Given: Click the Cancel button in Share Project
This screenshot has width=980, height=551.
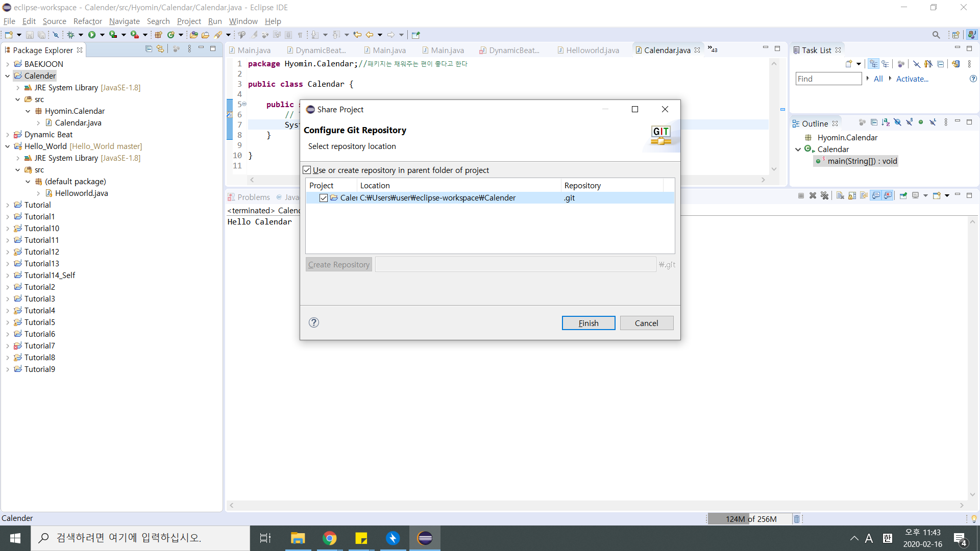Looking at the screenshot, I should [646, 323].
